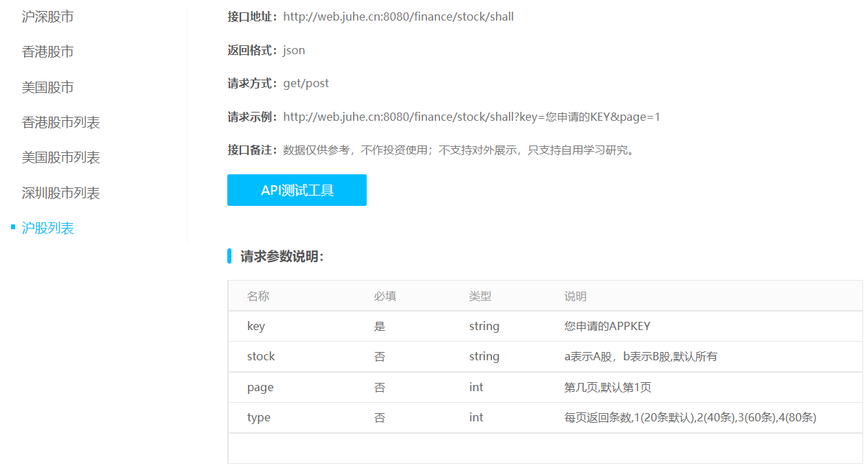The image size is (868, 468).
Task: Click the 否 required cell for type
Action: tap(380, 417)
